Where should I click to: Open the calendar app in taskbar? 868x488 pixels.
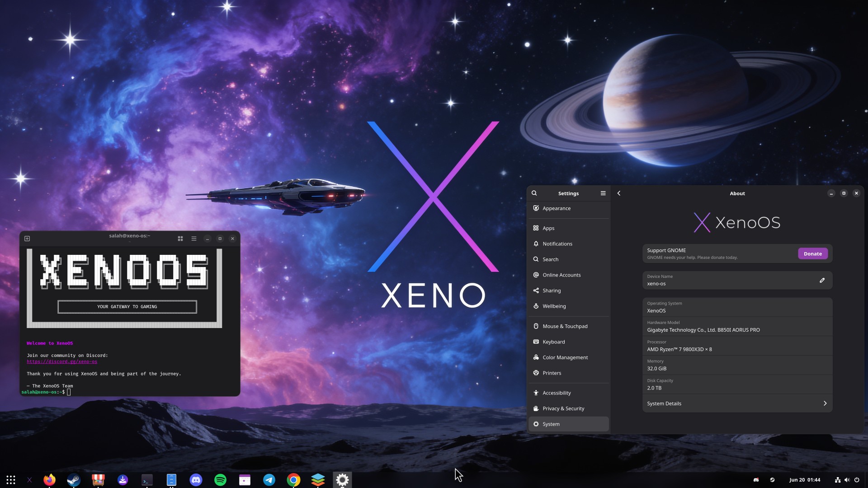[x=245, y=480]
